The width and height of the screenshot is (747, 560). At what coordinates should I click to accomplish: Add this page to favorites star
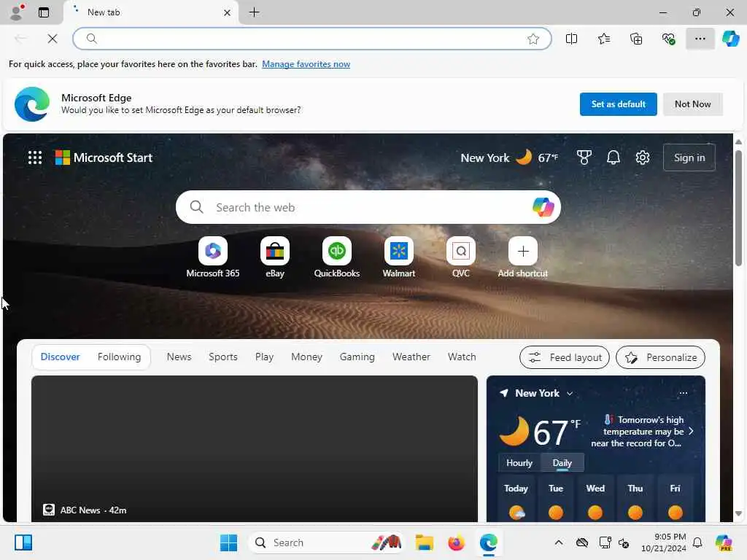point(533,39)
